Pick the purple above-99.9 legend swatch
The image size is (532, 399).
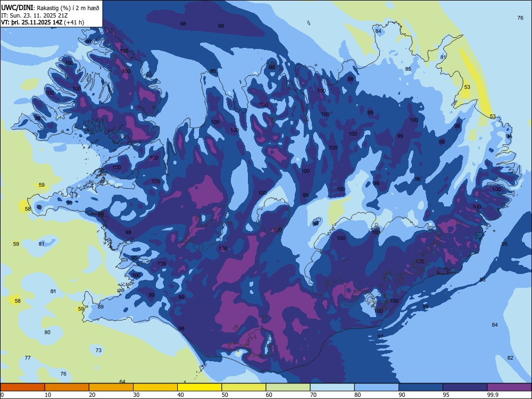pyautogui.click(x=509, y=387)
